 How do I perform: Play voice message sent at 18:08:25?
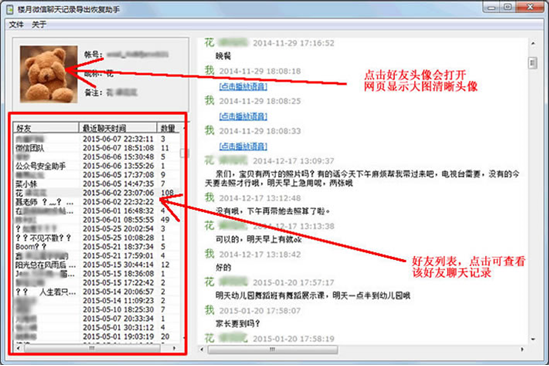coord(243,116)
